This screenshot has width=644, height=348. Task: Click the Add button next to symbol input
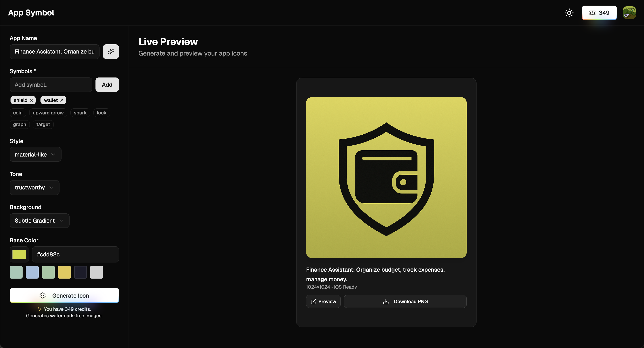pyautogui.click(x=107, y=85)
